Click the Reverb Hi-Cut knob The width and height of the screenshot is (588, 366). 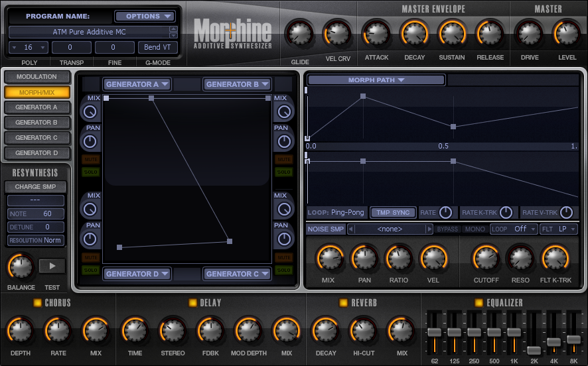coord(364,331)
